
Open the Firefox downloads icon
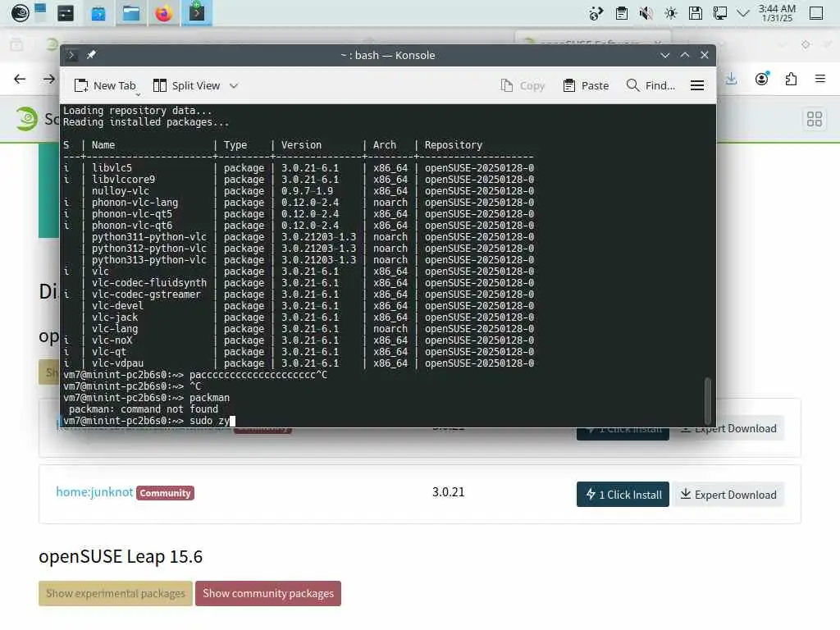click(731, 80)
